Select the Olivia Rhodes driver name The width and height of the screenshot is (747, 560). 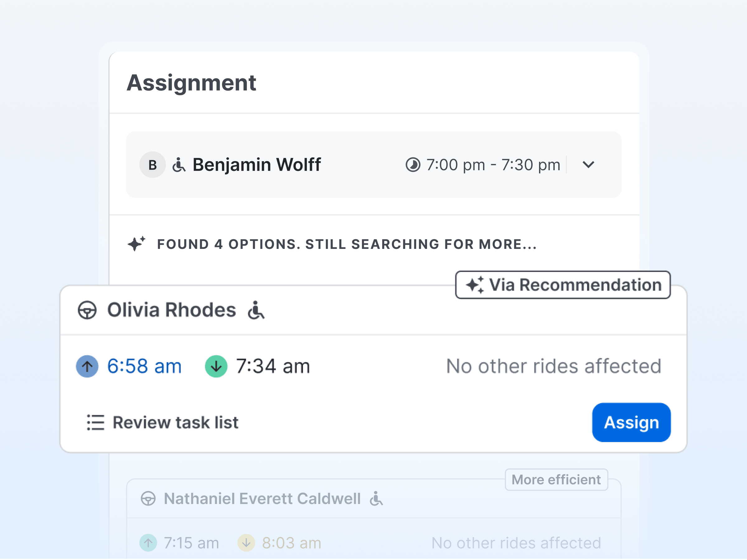pyautogui.click(x=171, y=310)
